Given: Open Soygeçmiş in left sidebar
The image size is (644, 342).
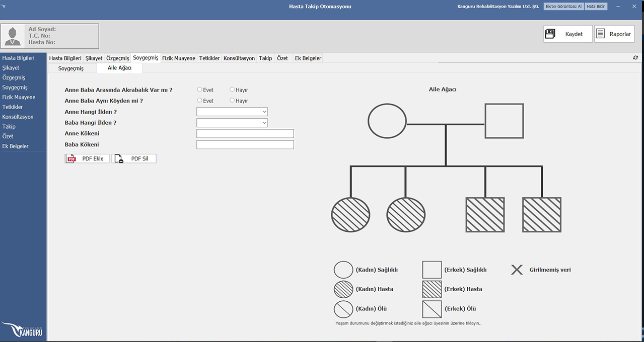Looking at the screenshot, I should point(15,88).
